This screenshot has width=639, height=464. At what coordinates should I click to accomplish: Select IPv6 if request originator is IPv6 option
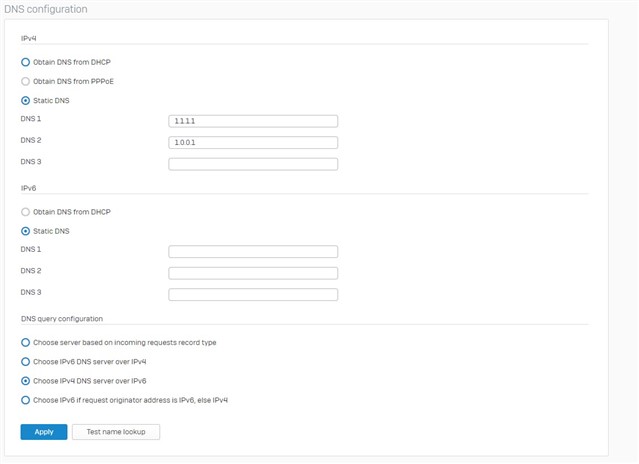[x=25, y=400]
